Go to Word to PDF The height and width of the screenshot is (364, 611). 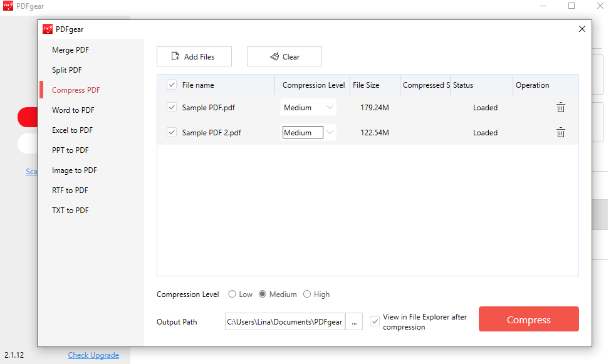73,110
